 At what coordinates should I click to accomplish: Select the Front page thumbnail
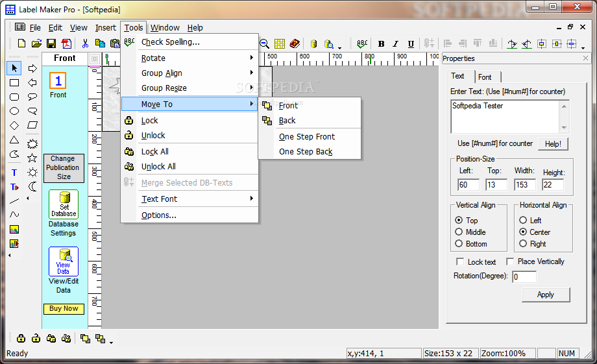click(58, 80)
